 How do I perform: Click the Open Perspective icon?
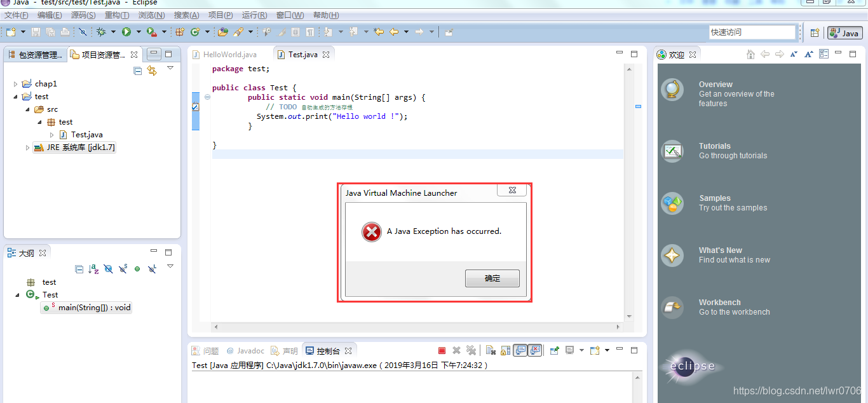click(x=815, y=33)
